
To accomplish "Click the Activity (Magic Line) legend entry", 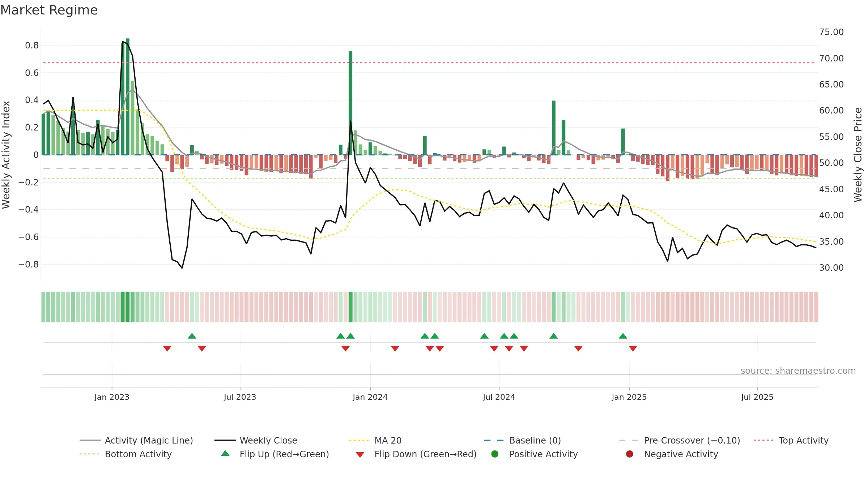I will [x=136, y=440].
